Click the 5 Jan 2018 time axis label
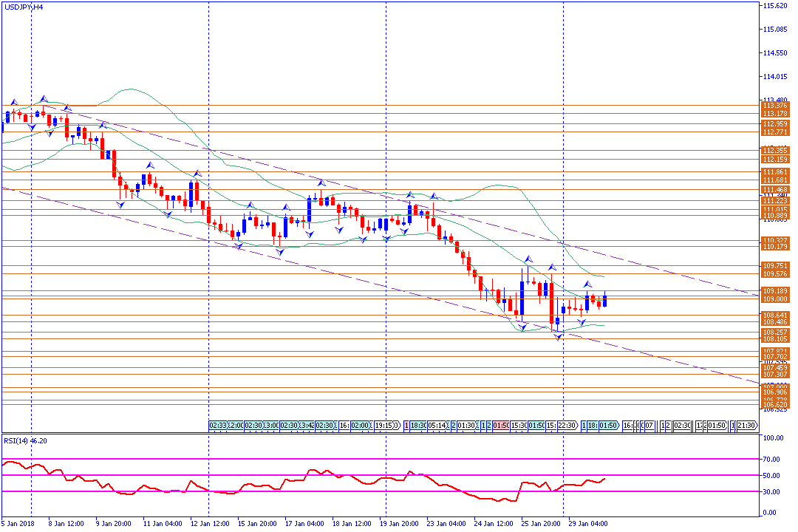 (x=18, y=523)
